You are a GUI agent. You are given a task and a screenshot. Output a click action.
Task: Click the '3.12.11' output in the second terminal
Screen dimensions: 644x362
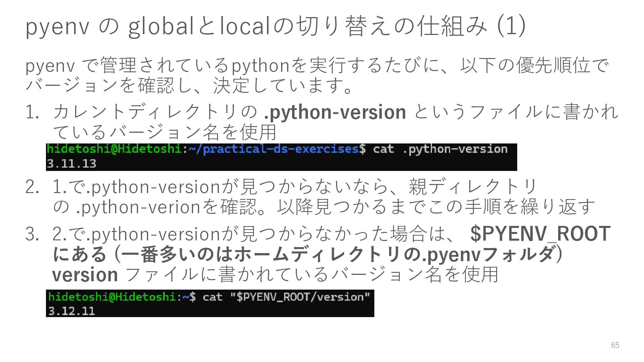[x=71, y=311]
